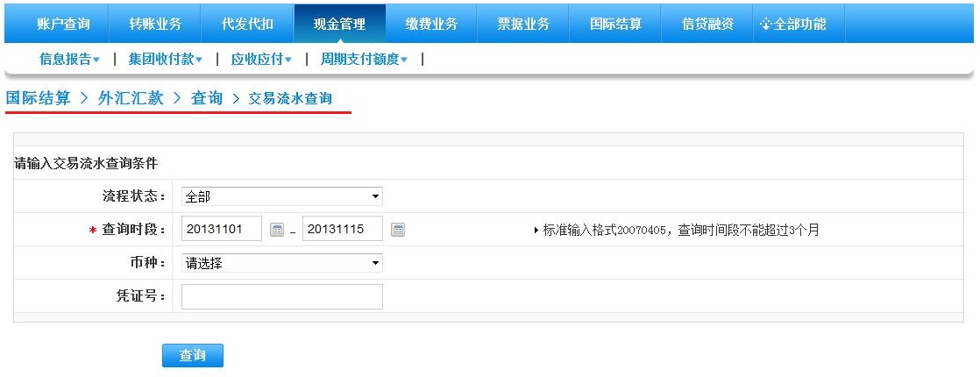Image resolution: width=980 pixels, height=377 pixels.
Task: Switch to the 转账业务 tab
Action: point(154,25)
